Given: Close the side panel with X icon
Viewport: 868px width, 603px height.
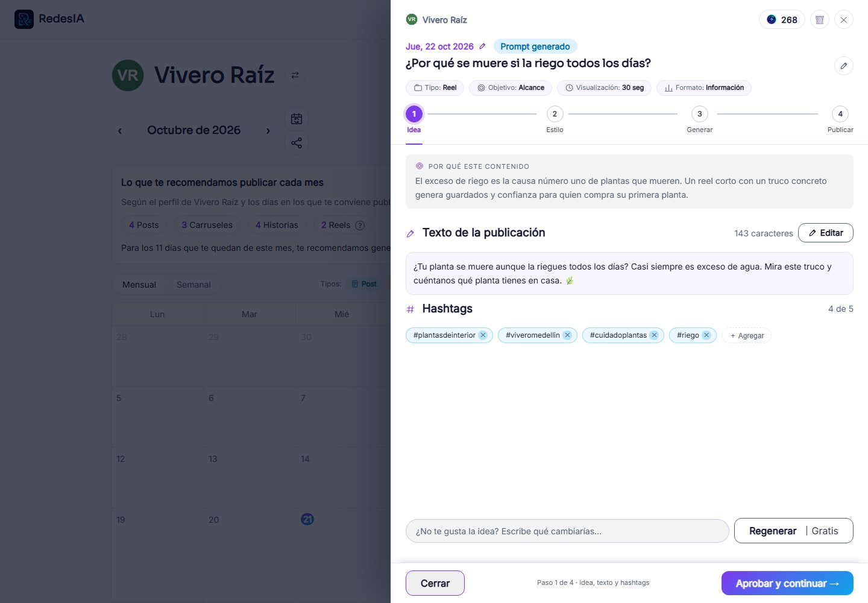Looking at the screenshot, I should click(x=844, y=20).
